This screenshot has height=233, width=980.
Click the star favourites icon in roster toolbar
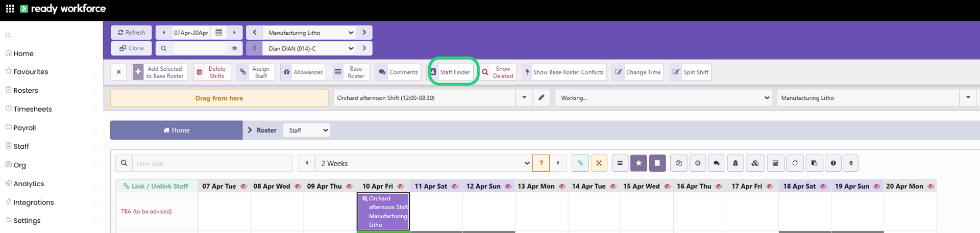click(x=639, y=163)
